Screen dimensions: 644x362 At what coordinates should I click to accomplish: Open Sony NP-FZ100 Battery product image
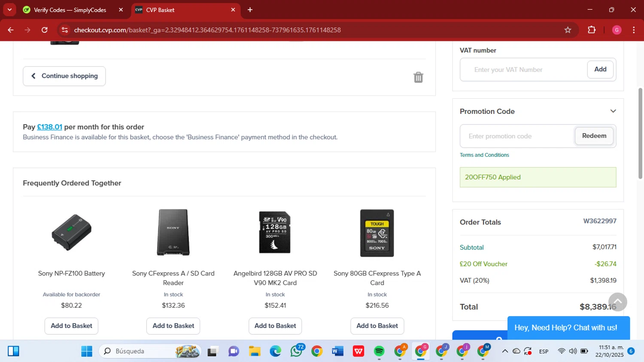pos(71,232)
